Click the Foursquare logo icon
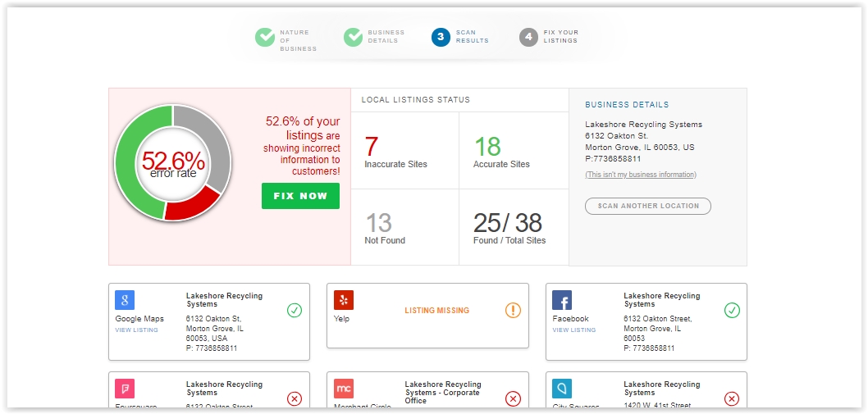Image resolution: width=868 pixels, height=414 pixels. click(x=125, y=389)
